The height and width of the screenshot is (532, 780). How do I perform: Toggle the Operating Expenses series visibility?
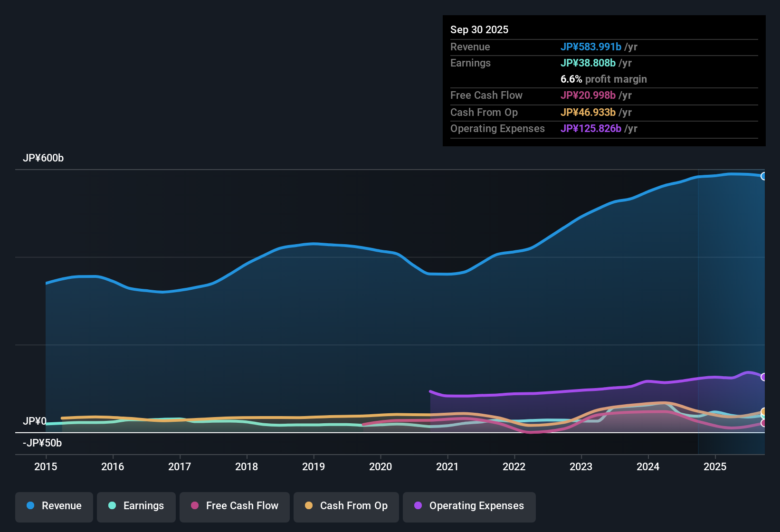click(x=469, y=506)
